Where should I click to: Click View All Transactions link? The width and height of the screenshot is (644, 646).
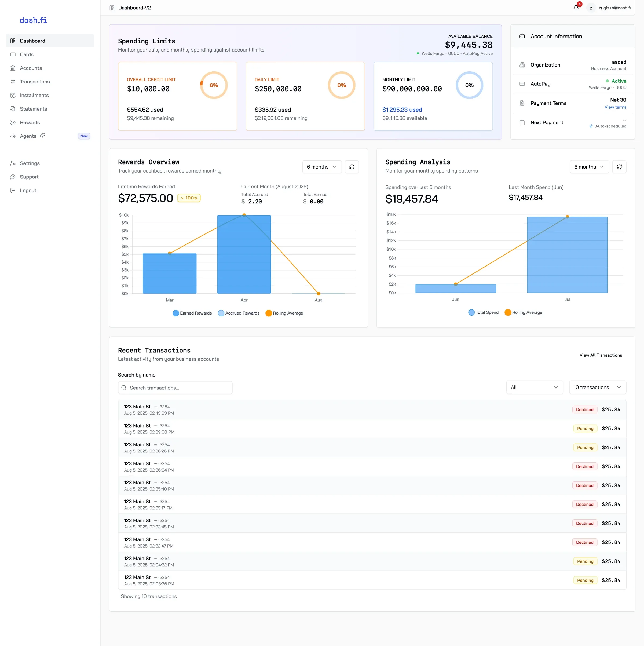point(601,355)
